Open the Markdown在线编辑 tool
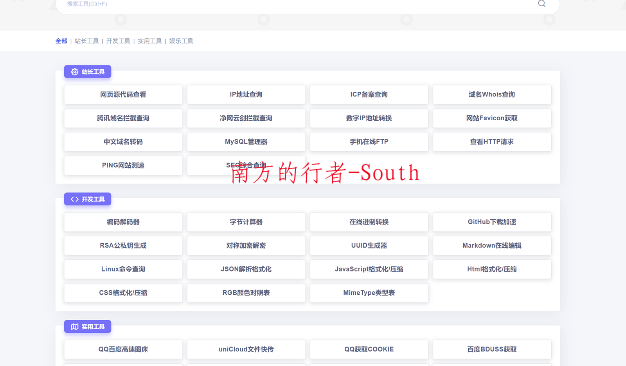 click(x=492, y=245)
